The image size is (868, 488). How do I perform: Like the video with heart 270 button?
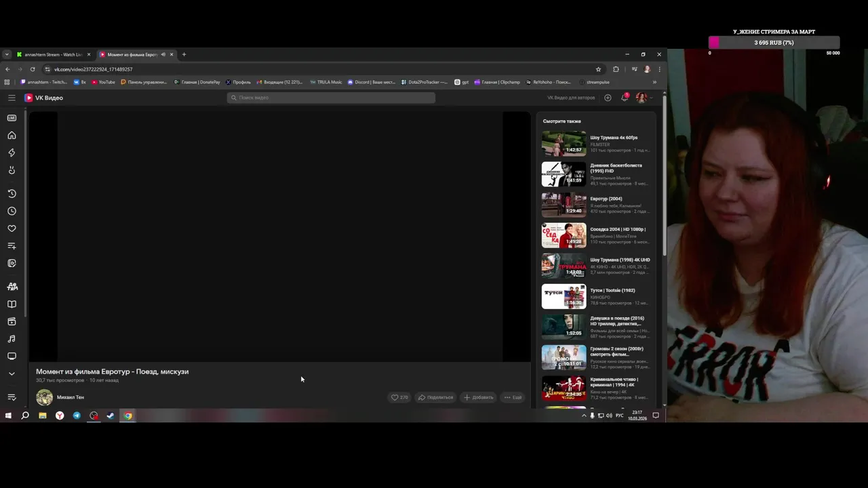(399, 397)
